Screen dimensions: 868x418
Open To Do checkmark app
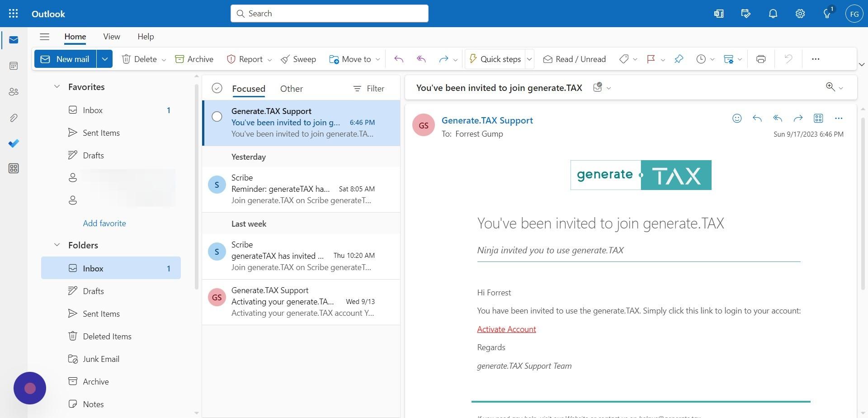coord(14,143)
